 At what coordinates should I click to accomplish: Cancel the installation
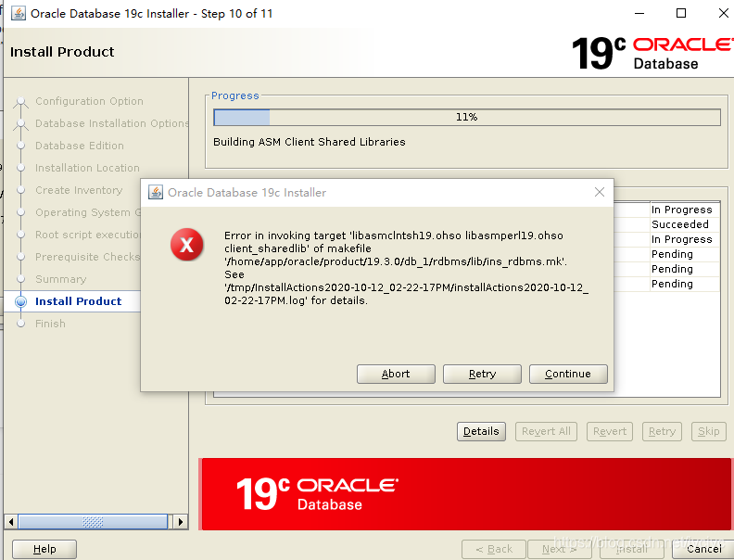click(704, 549)
